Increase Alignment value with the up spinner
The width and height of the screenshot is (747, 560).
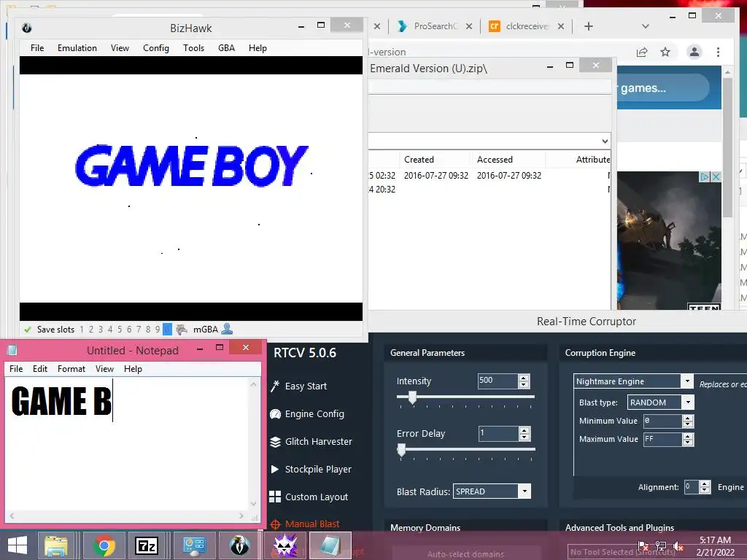705,484
